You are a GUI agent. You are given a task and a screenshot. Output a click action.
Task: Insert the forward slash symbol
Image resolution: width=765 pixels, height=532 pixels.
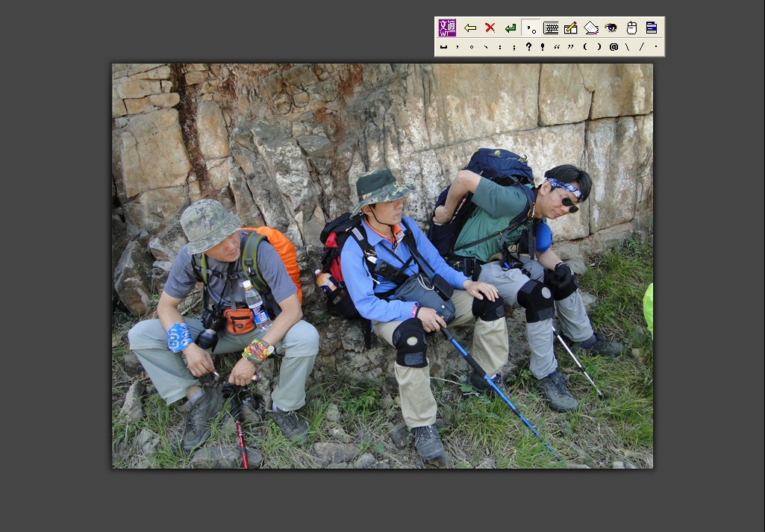coord(642,47)
